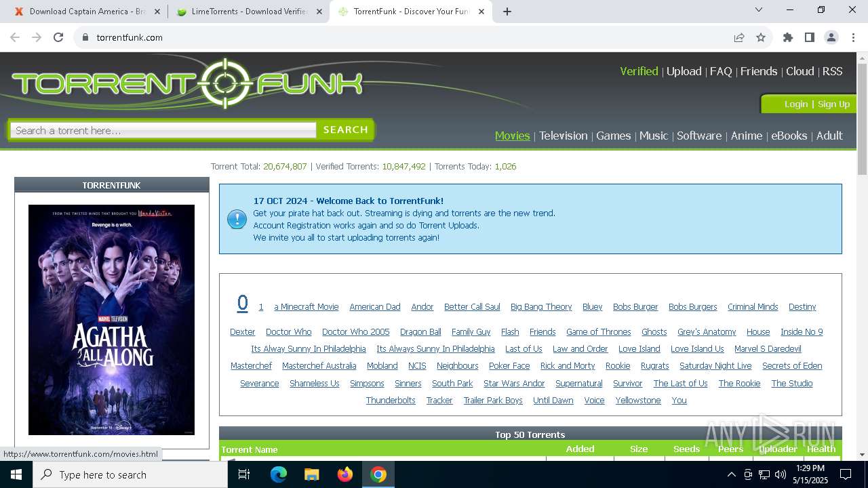The image size is (868, 488).
Task: Open the Better Call Saul tag link
Action: [472, 306]
